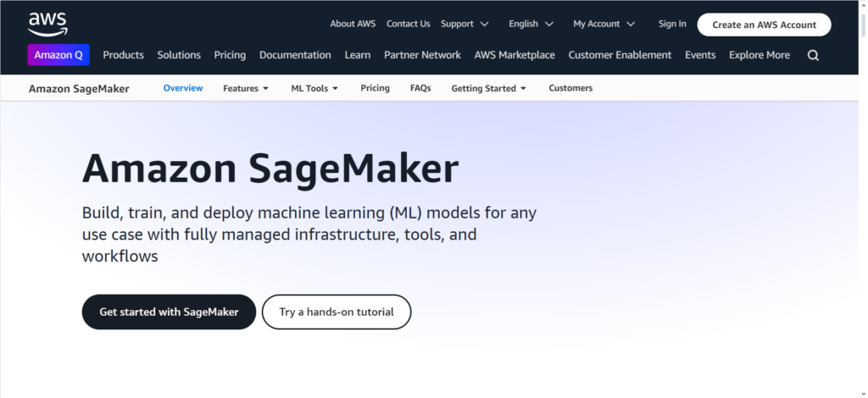The height and width of the screenshot is (398, 868).
Task: Open the Partner Network menu
Action: point(422,55)
